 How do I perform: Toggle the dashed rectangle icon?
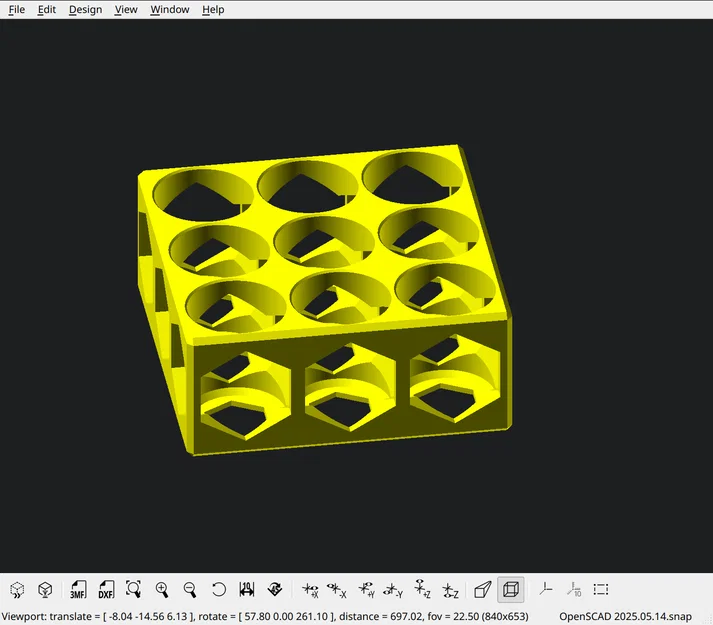coord(601,590)
